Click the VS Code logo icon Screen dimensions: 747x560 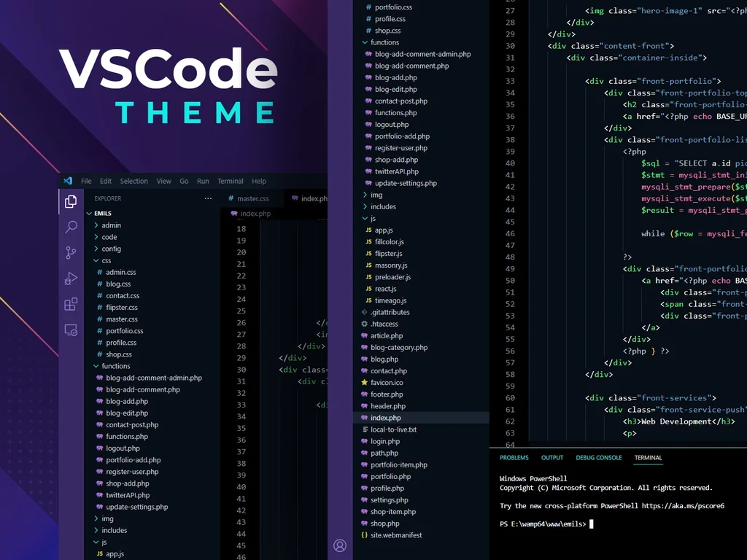click(x=68, y=181)
